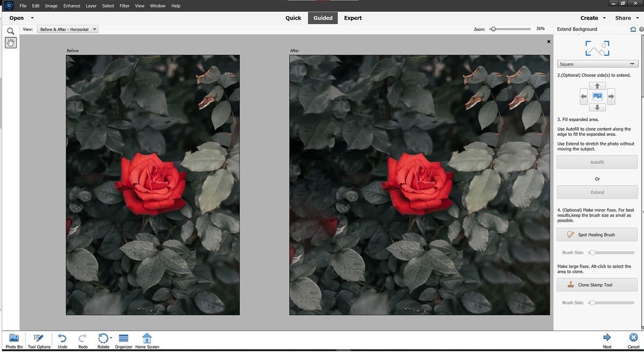This screenshot has height=362, width=644.
Task: Select the Zoom magnifier tool
Action: (11, 31)
